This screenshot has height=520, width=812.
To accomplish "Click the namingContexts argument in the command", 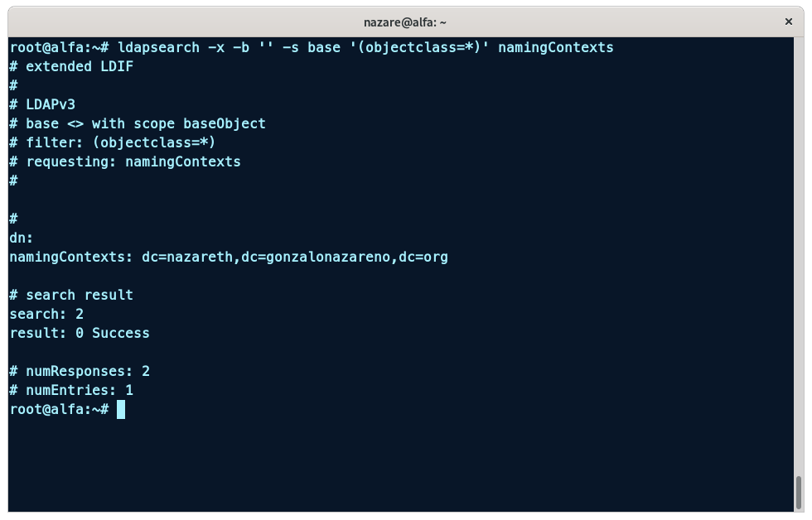I will [555, 47].
